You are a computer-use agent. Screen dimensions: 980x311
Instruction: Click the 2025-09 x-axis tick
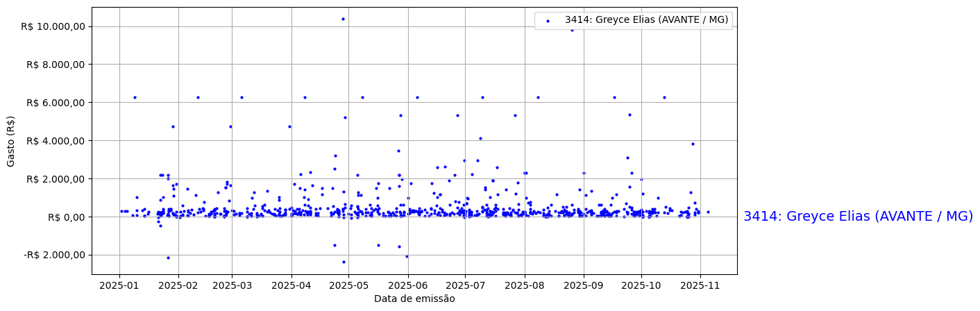tap(583, 285)
